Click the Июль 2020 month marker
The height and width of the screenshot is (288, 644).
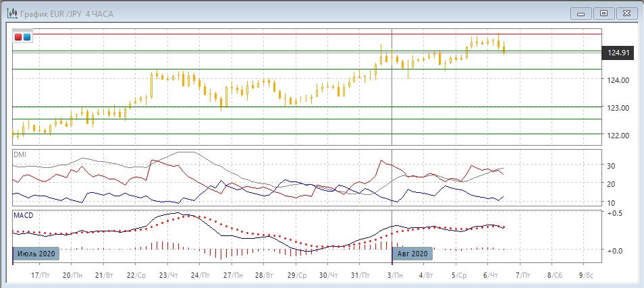pyautogui.click(x=36, y=254)
